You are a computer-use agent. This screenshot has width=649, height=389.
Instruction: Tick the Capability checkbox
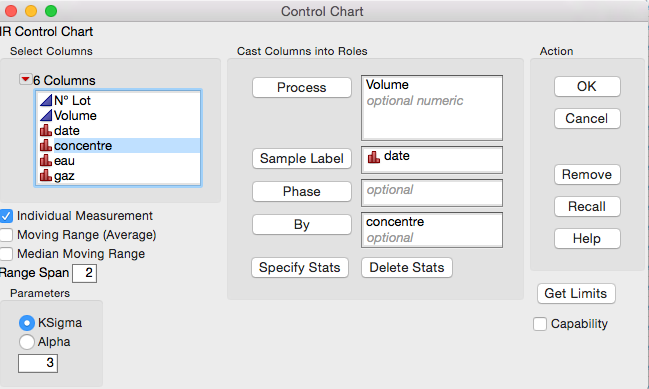(540, 324)
